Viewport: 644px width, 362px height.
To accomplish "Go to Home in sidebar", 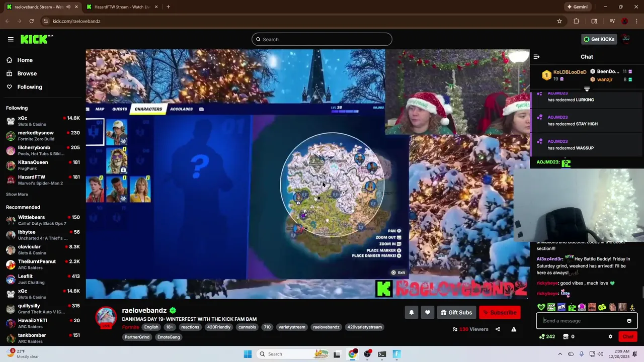I will [25, 60].
